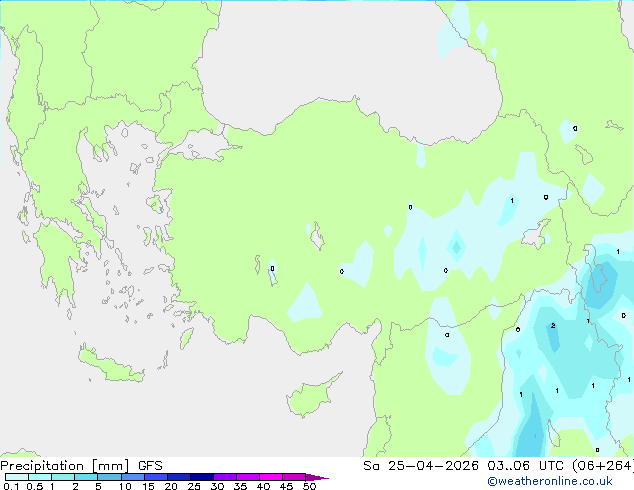Click the '(06+264)' forecast run text

click(603, 466)
